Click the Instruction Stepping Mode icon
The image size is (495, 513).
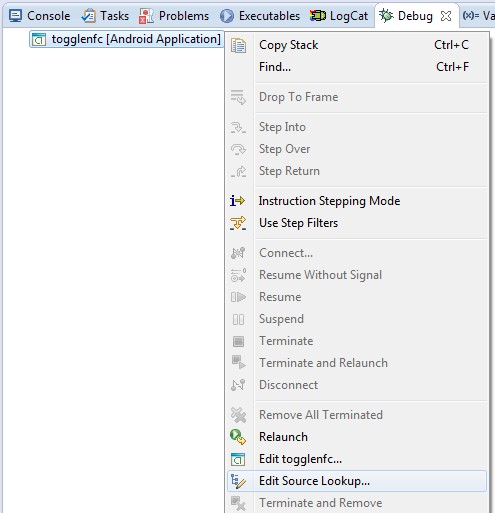pyautogui.click(x=238, y=201)
